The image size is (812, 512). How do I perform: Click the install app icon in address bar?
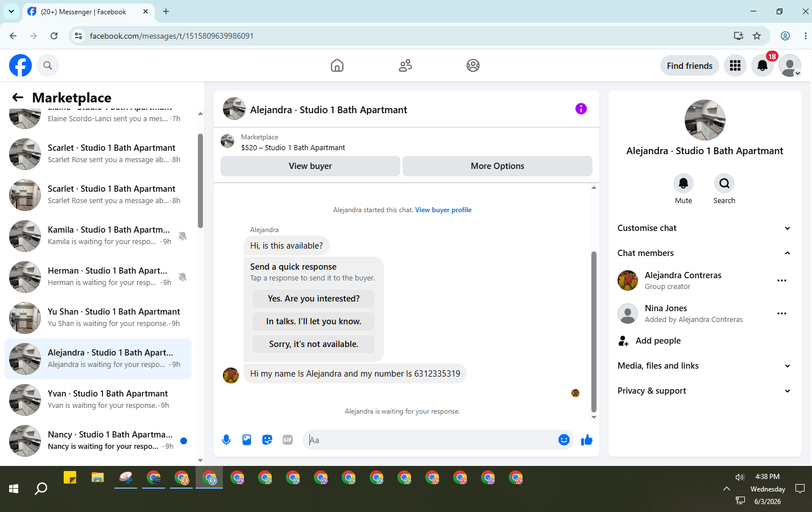[x=739, y=36]
